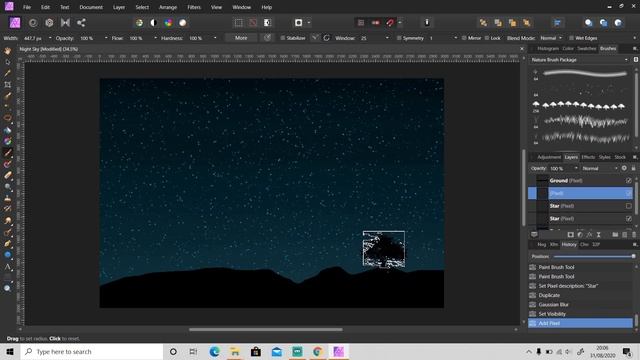Open the layer blend mode Normal dropdown

click(x=600, y=168)
